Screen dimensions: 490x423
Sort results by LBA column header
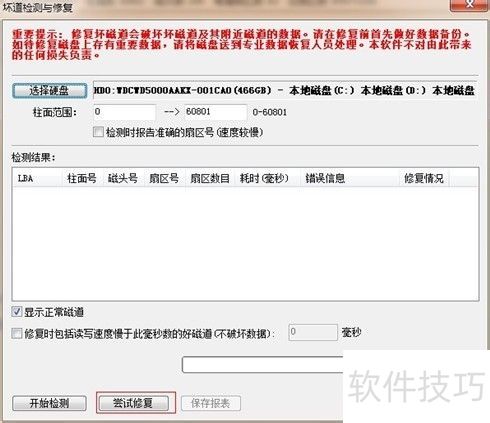[x=37, y=178]
